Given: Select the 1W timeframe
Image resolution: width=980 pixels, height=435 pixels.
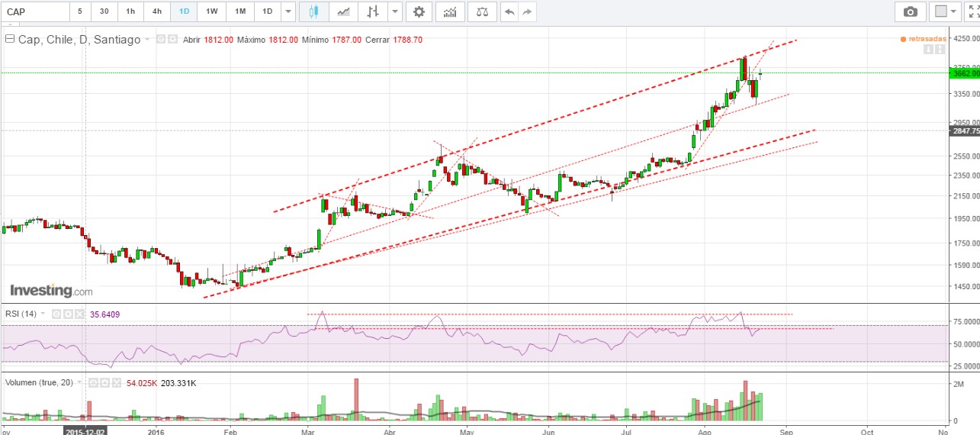Looking at the screenshot, I should 212,11.
